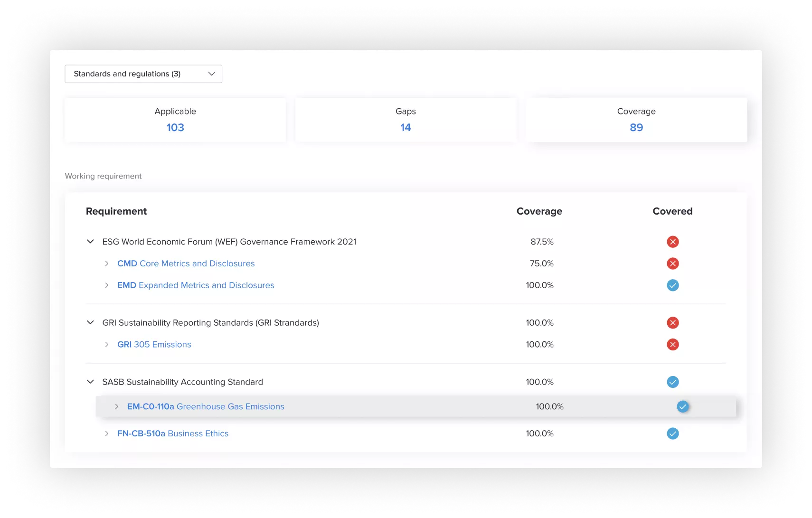
Task: Click 100.0% coverage for FN-CB-510a row
Action: point(540,433)
